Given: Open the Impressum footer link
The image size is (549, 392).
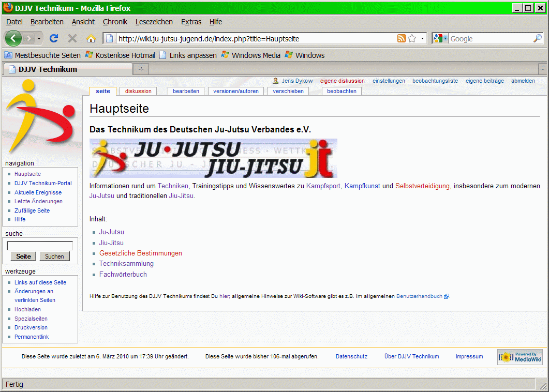Looking at the screenshot, I should pyautogui.click(x=469, y=357).
